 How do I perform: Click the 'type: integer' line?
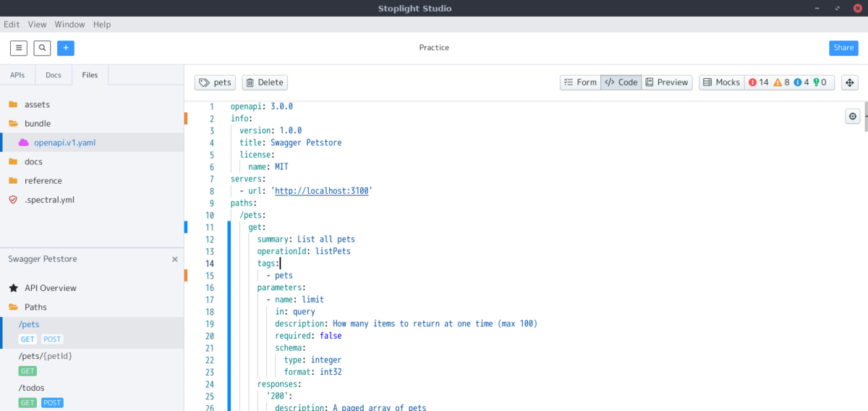point(312,360)
